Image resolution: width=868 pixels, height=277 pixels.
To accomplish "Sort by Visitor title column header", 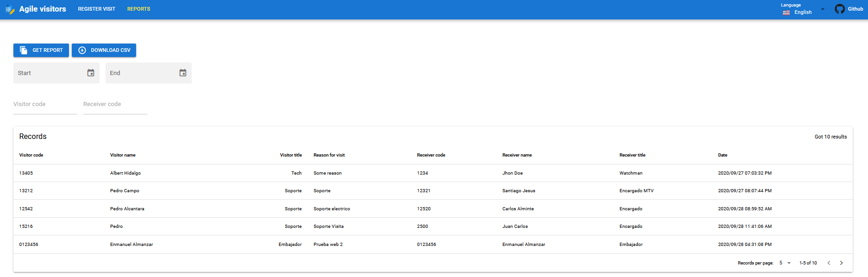I will (291, 155).
